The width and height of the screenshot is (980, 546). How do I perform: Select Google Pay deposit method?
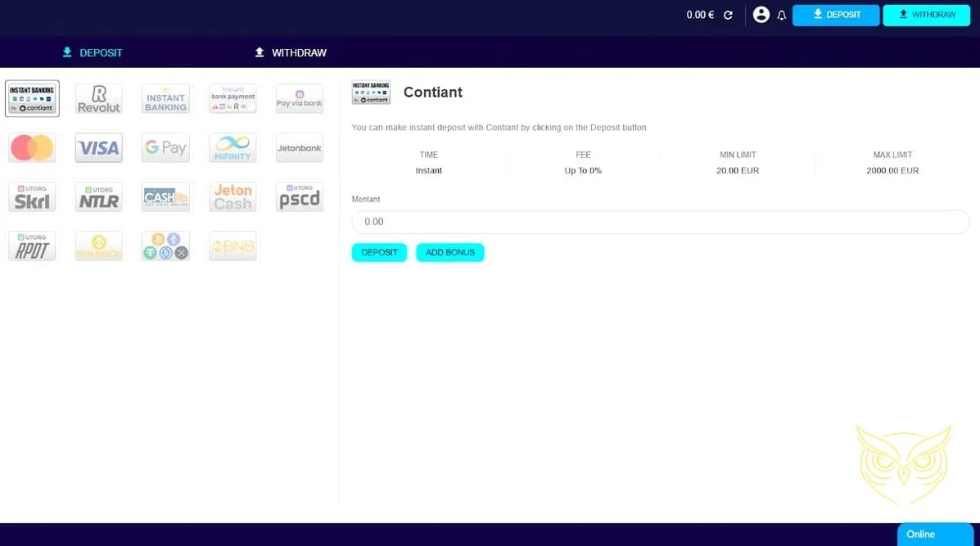[165, 148]
